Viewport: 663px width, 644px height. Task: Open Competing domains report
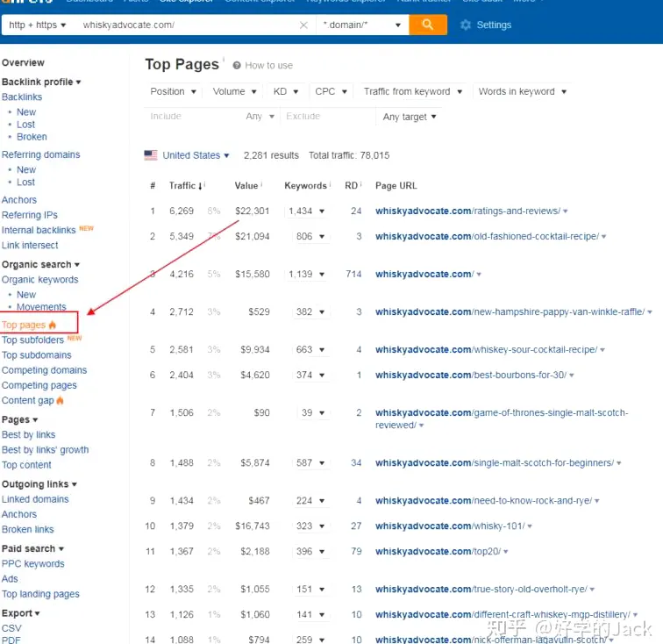pyautogui.click(x=44, y=370)
